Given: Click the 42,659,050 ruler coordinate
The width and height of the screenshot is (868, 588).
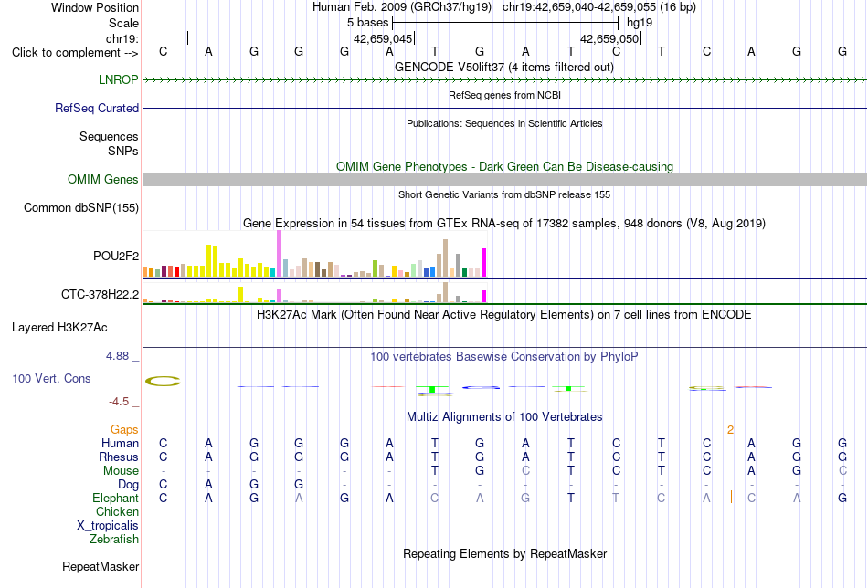Looking at the screenshot, I should [x=609, y=38].
